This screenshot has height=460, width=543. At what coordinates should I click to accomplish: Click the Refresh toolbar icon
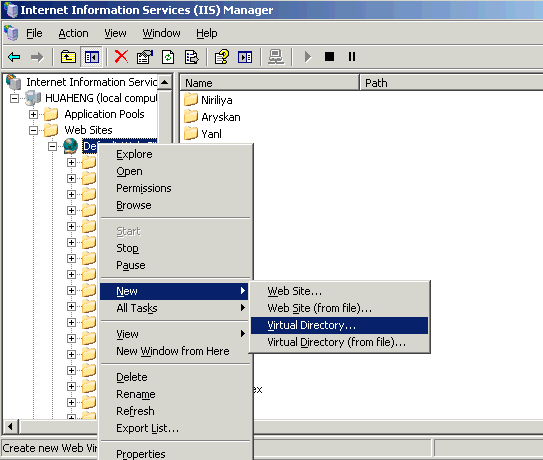tap(168, 57)
